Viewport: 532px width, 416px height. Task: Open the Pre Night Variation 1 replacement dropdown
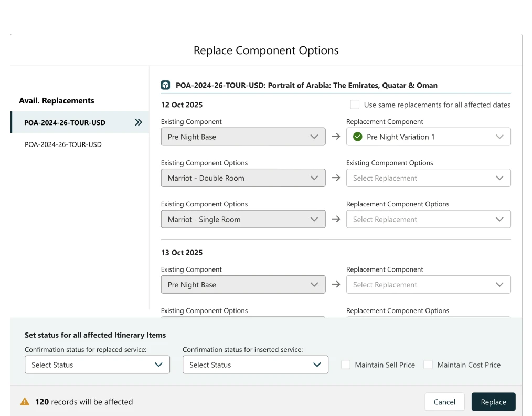coord(428,137)
